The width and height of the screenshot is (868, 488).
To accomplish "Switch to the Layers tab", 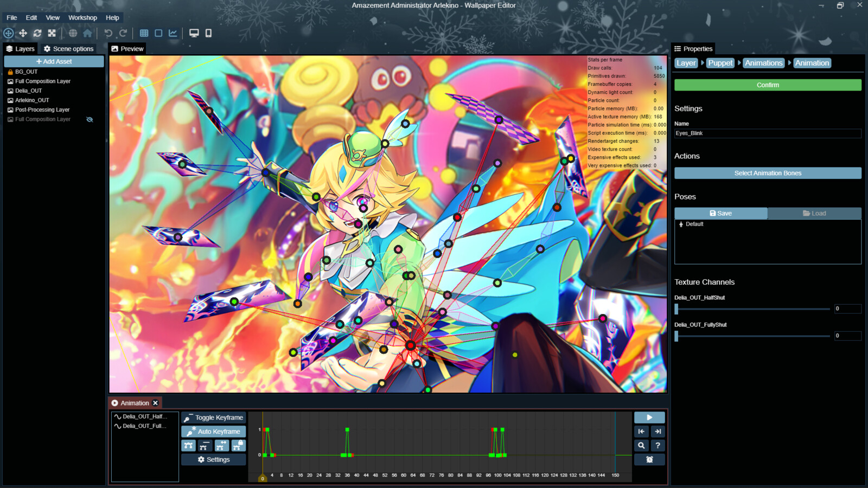I will (x=20, y=49).
